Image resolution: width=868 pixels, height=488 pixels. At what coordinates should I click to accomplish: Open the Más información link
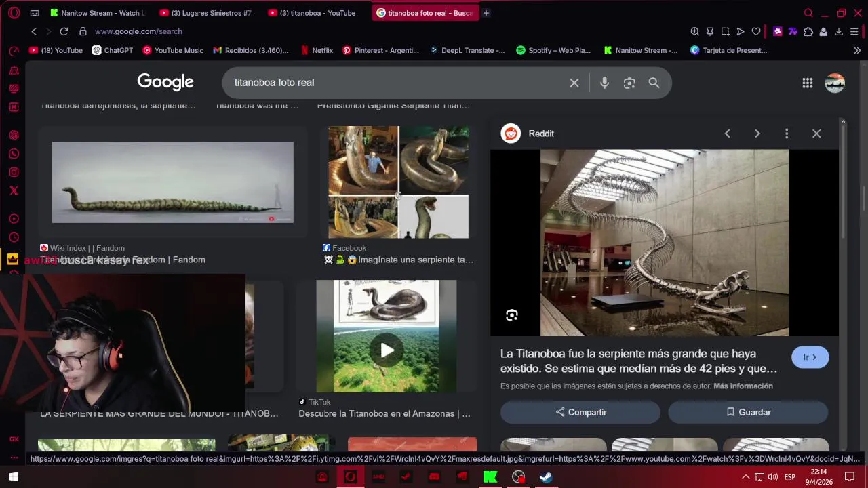click(743, 386)
